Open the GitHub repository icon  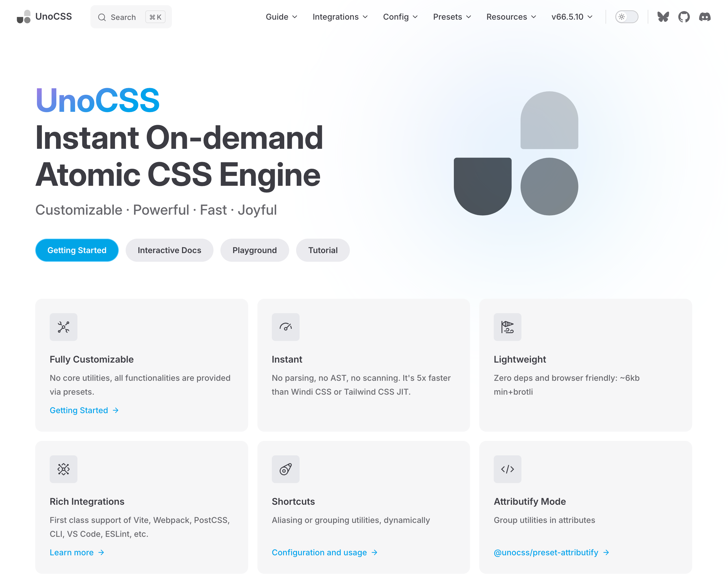click(684, 17)
